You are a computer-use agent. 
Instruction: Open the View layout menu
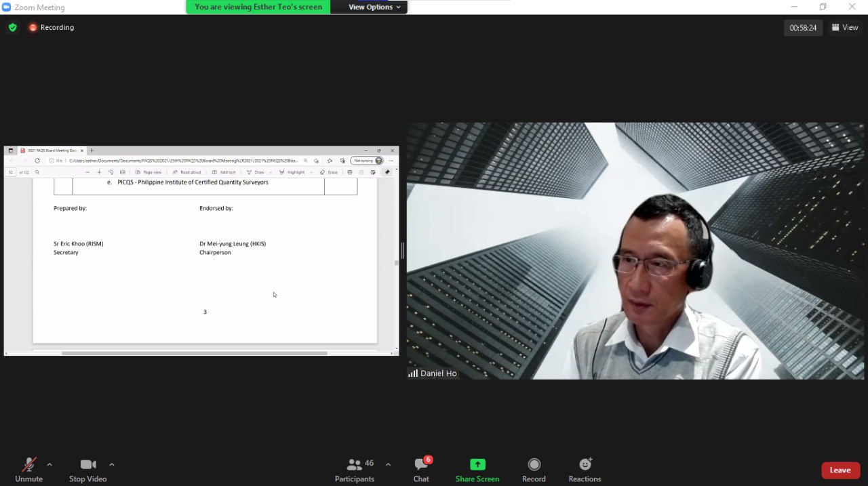tap(845, 28)
